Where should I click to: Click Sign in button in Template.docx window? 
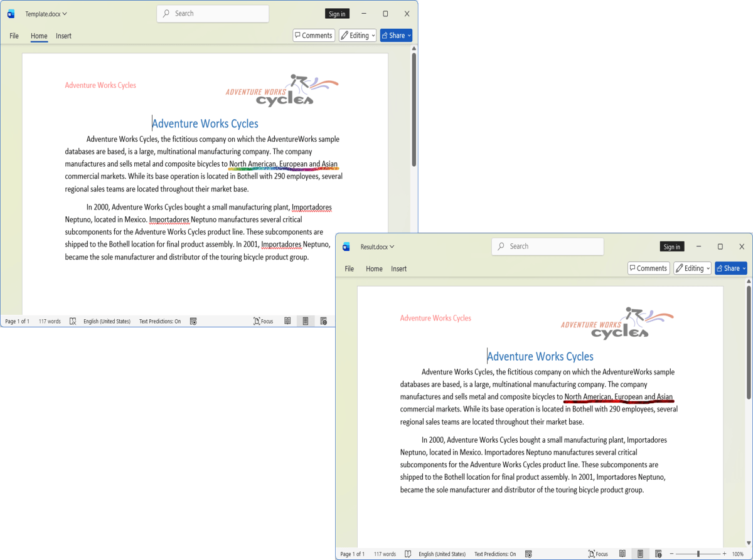tap(337, 14)
